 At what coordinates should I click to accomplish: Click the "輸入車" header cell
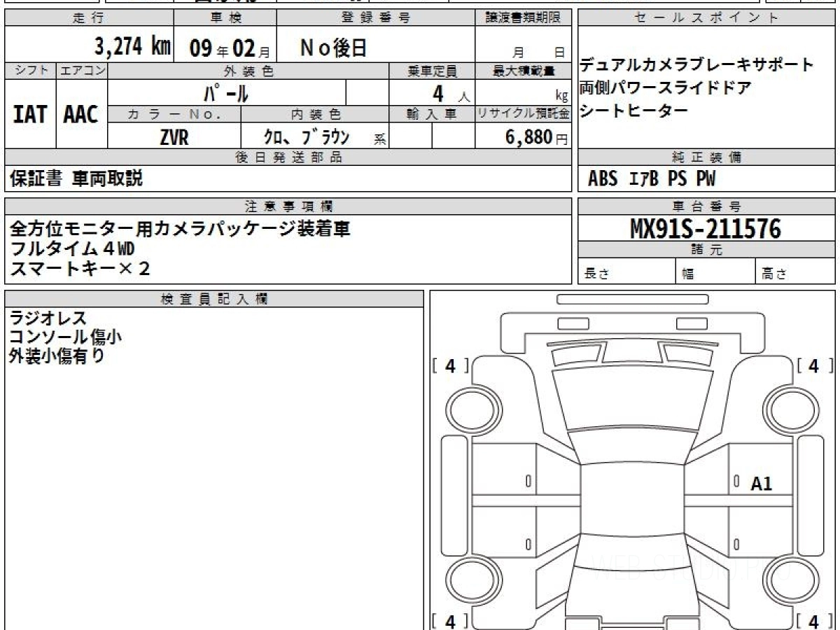click(431, 114)
